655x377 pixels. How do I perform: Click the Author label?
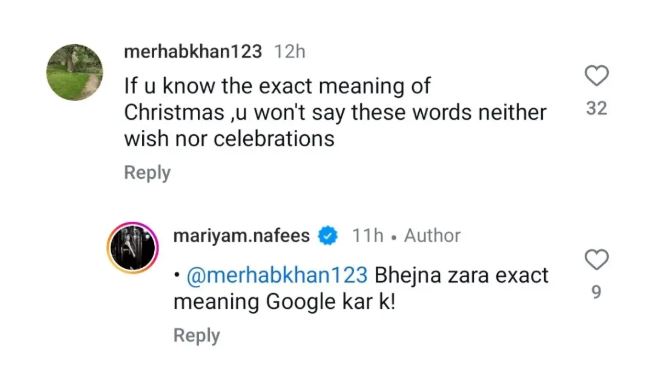(x=432, y=236)
